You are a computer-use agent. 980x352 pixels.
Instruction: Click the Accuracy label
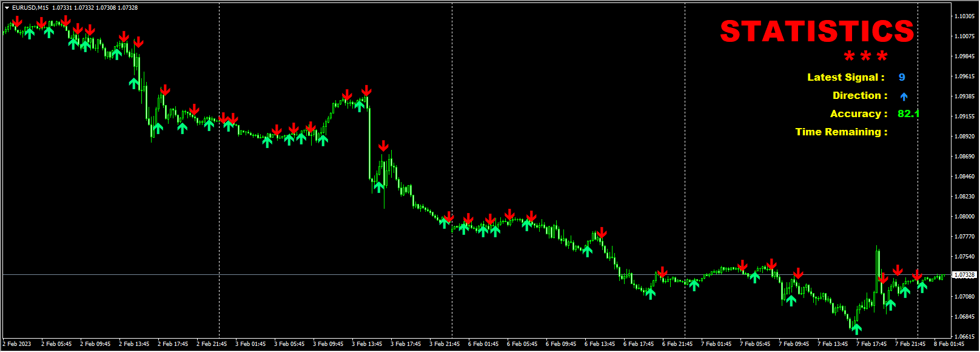[x=859, y=113]
